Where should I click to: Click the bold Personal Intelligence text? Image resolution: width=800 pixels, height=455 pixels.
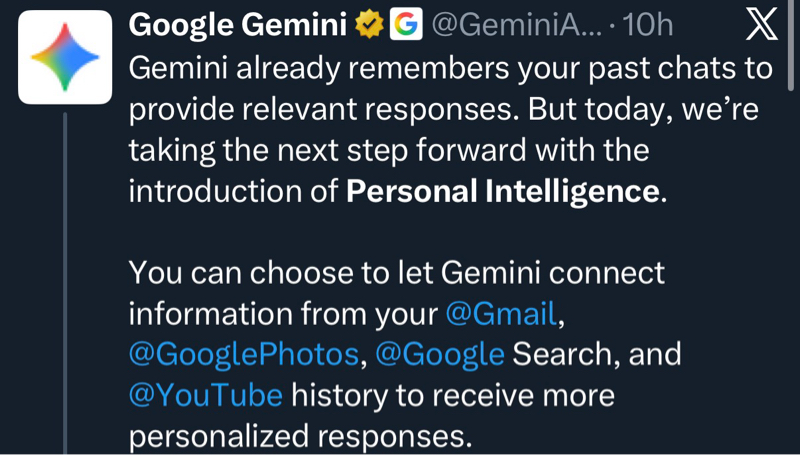pyautogui.click(x=503, y=192)
